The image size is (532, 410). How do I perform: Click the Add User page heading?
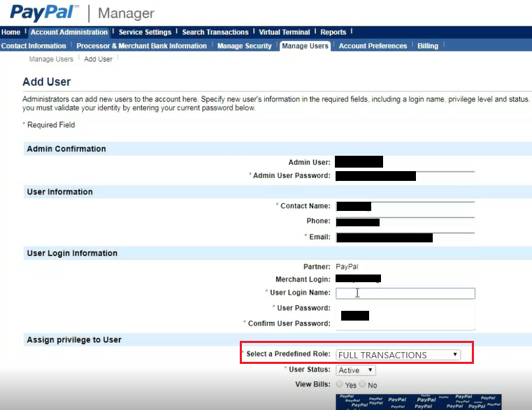pyautogui.click(x=47, y=82)
